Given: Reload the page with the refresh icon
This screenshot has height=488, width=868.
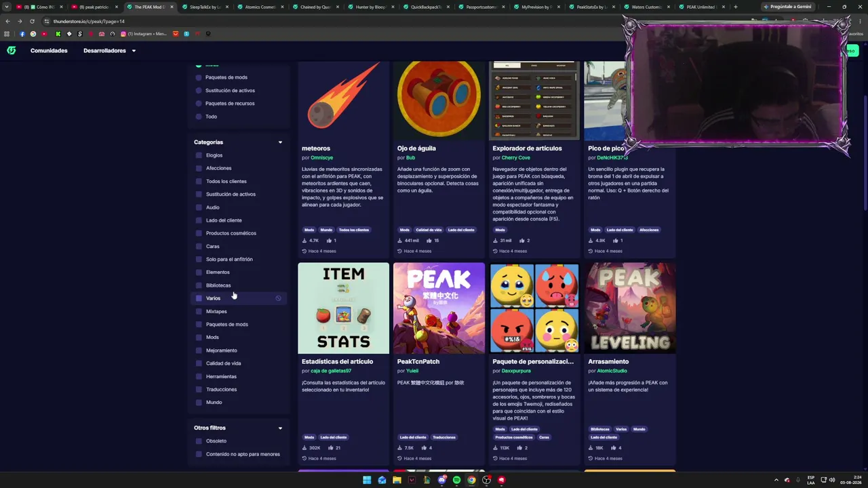Looking at the screenshot, I should [x=32, y=21].
